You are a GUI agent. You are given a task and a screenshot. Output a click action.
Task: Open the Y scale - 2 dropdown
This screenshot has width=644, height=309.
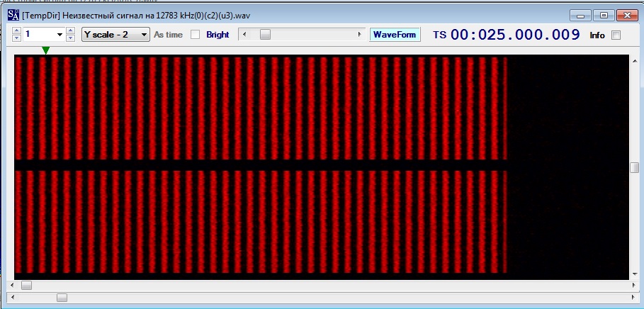pyautogui.click(x=115, y=35)
